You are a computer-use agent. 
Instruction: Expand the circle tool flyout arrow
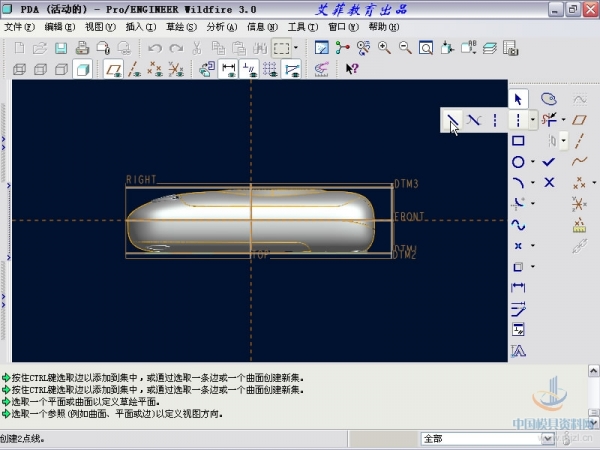(533, 162)
